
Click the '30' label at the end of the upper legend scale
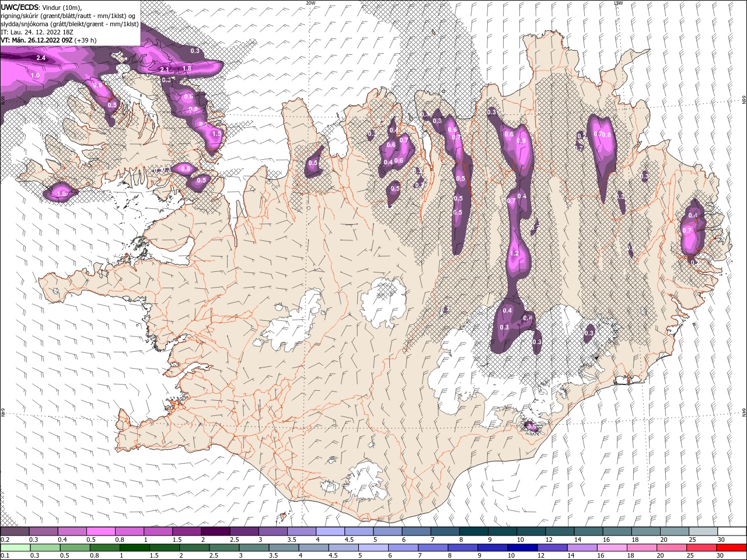721,540
